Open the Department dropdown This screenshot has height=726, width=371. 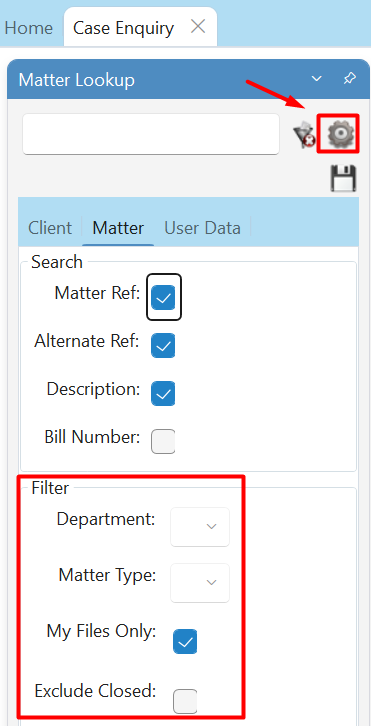tap(200, 527)
